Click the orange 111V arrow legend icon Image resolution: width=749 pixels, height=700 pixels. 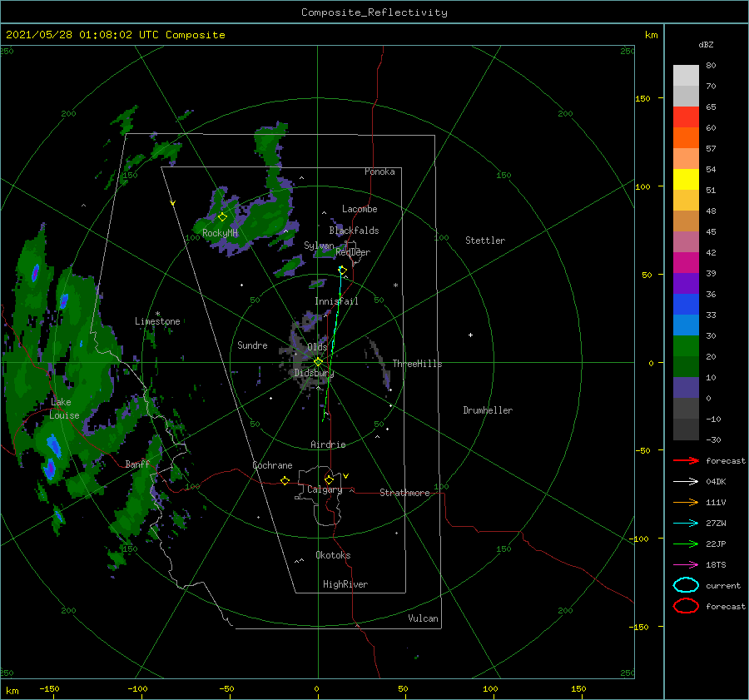pyautogui.click(x=686, y=502)
